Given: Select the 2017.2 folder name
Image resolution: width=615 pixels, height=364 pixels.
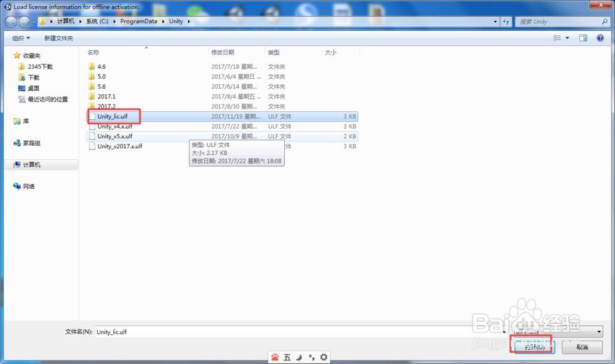Looking at the screenshot, I should pyautogui.click(x=106, y=106).
